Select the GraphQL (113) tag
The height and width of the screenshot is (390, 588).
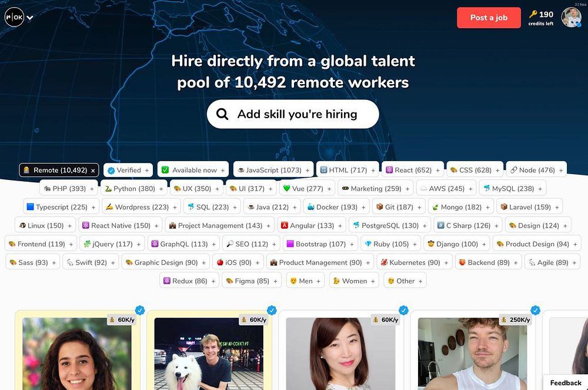tap(183, 244)
